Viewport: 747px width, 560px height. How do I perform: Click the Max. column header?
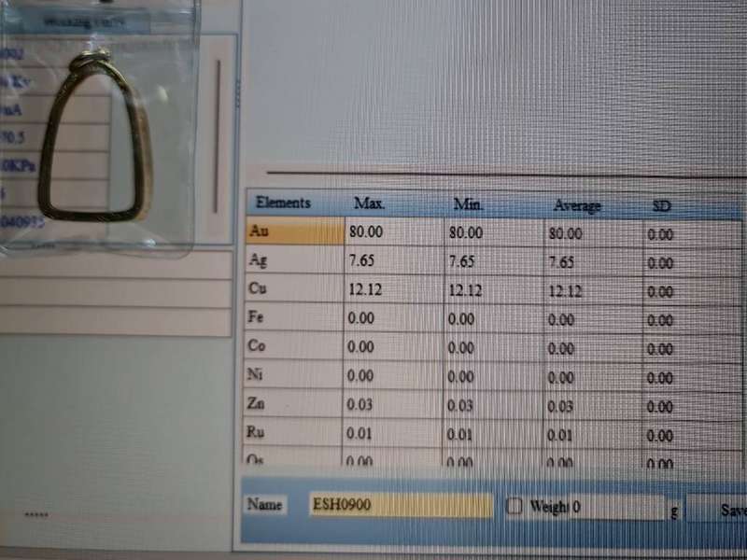[371, 203]
